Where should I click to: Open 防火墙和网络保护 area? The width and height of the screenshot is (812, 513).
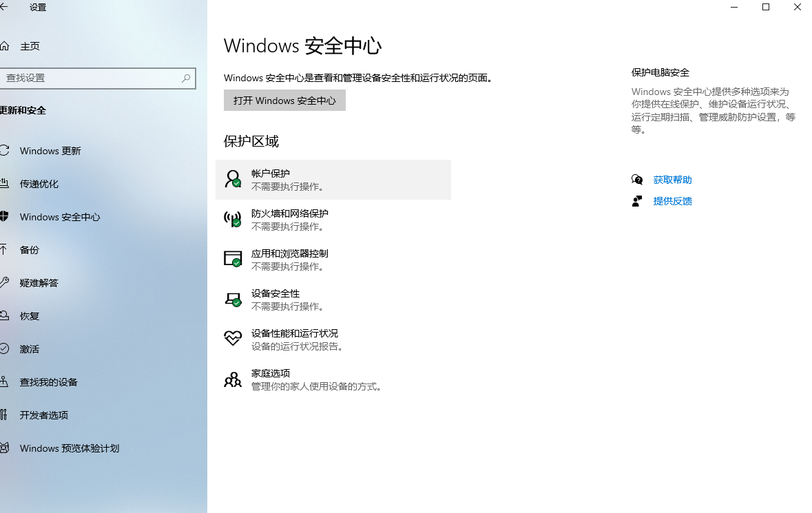pyautogui.click(x=333, y=220)
